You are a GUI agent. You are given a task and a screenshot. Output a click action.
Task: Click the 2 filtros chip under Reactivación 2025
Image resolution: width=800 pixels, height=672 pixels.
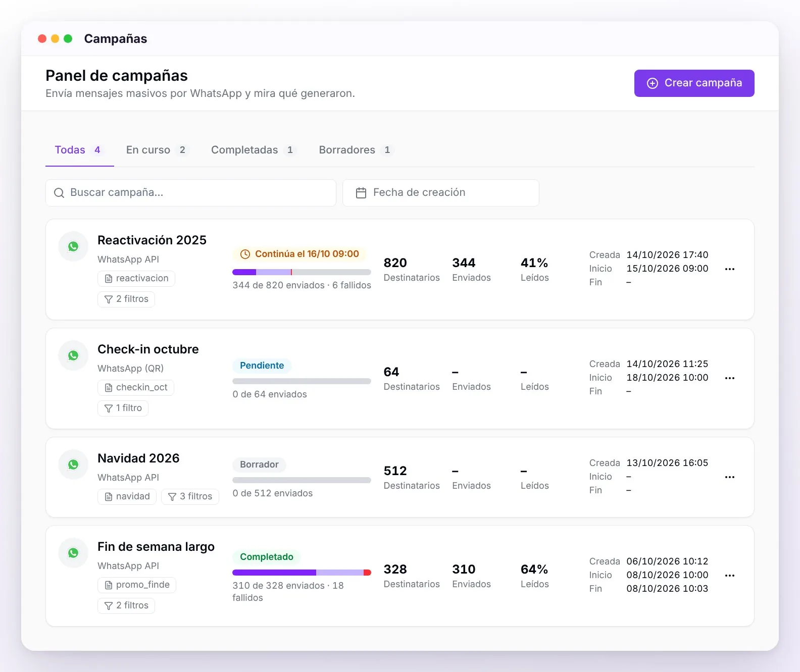[126, 299]
